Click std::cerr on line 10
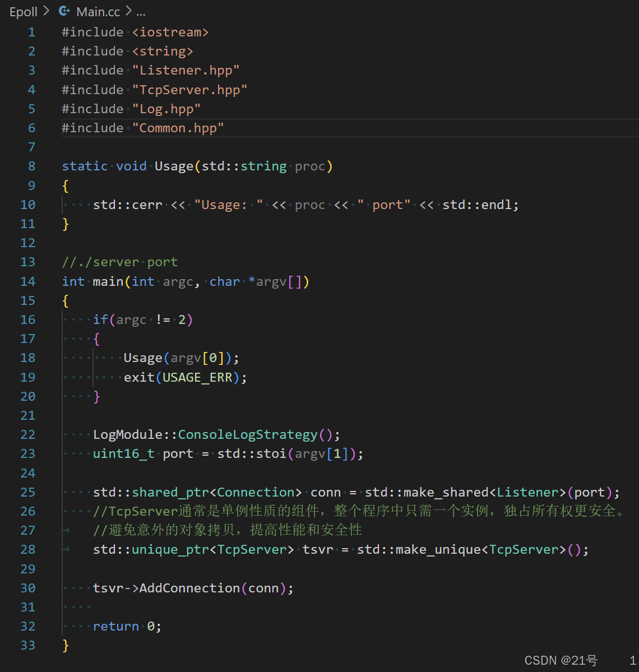Screen dimensions: 639x672 point(128,205)
